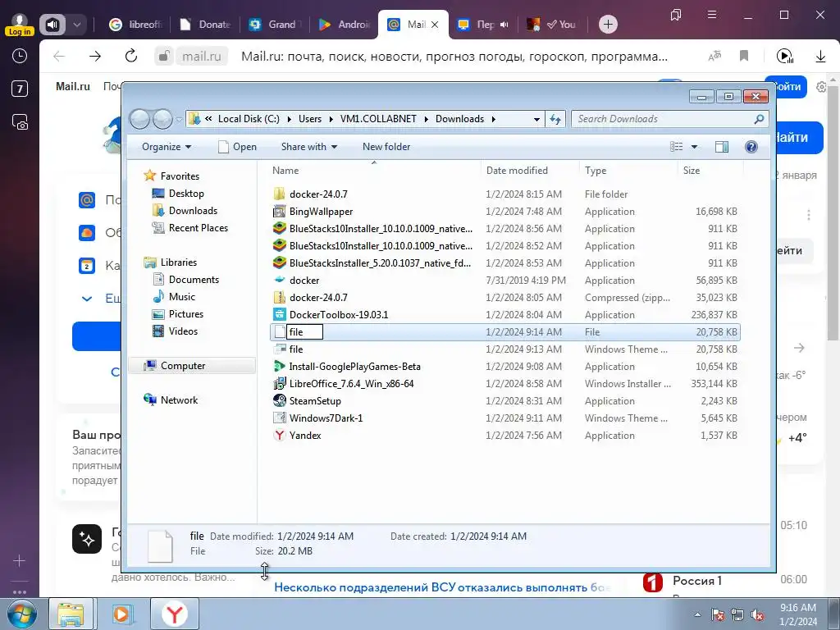Go forward with browser arrow icon

coord(95,56)
